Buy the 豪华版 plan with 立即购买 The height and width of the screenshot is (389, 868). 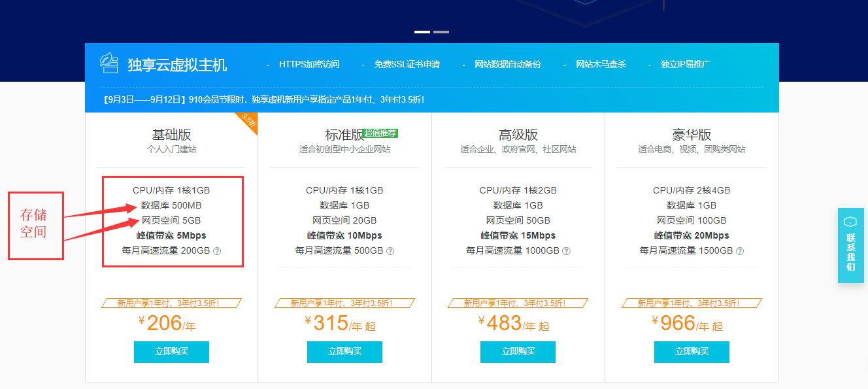(x=692, y=352)
